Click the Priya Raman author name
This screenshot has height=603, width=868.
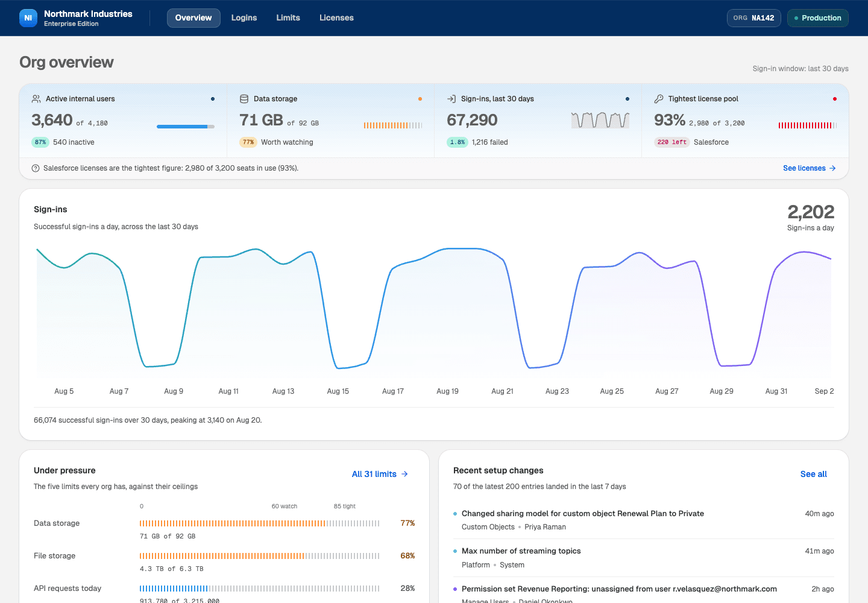coord(546,527)
